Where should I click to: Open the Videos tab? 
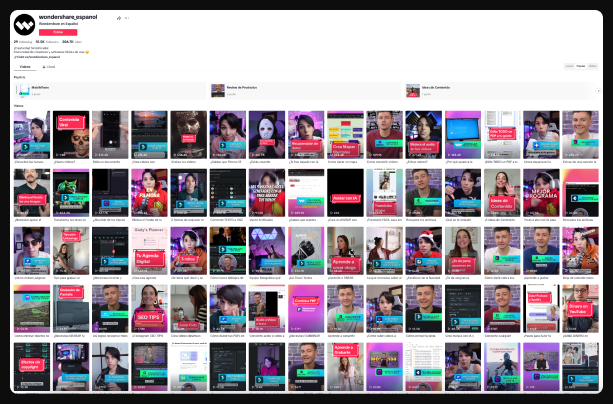point(25,66)
